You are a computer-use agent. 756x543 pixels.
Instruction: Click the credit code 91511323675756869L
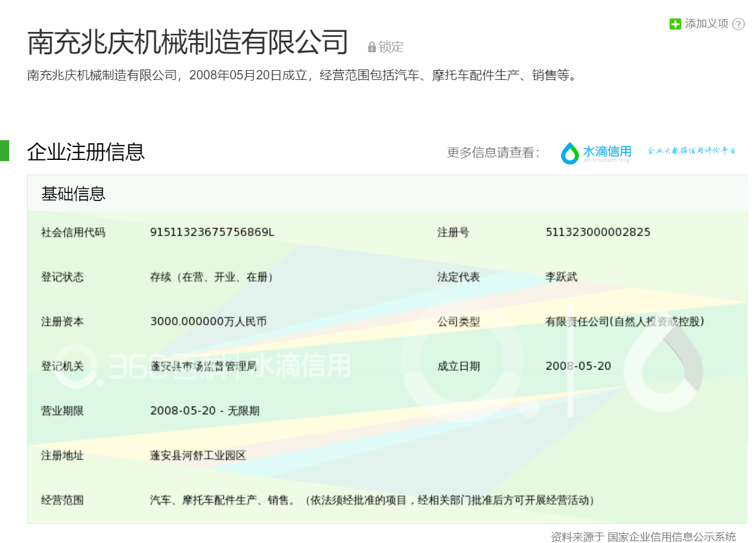[212, 232]
